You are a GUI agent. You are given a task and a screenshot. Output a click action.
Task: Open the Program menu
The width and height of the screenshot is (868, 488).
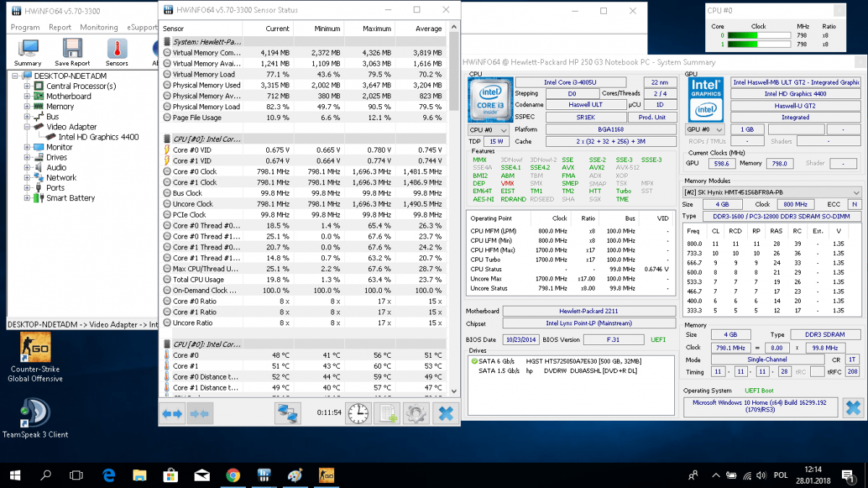coord(25,27)
